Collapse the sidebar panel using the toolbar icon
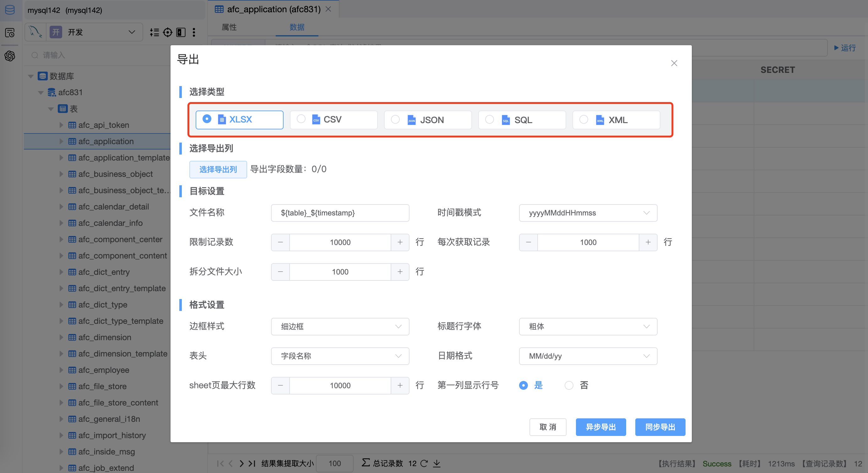 [x=181, y=32]
